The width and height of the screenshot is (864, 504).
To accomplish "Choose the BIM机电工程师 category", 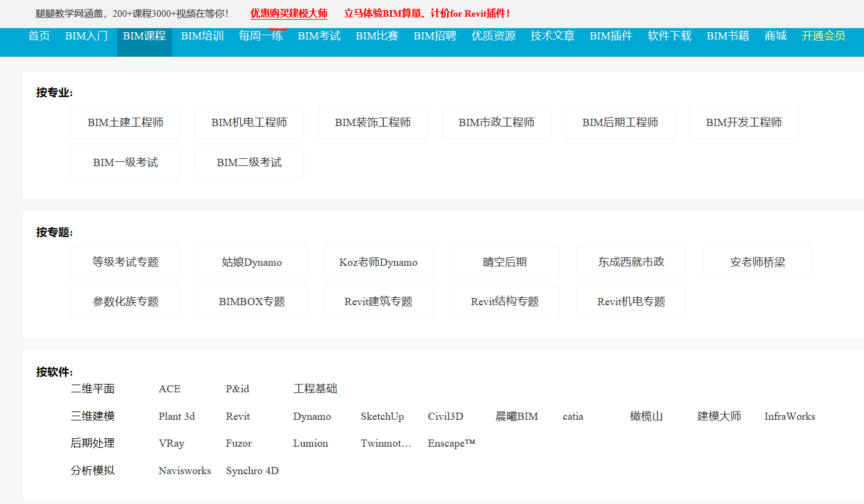I will tap(249, 122).
